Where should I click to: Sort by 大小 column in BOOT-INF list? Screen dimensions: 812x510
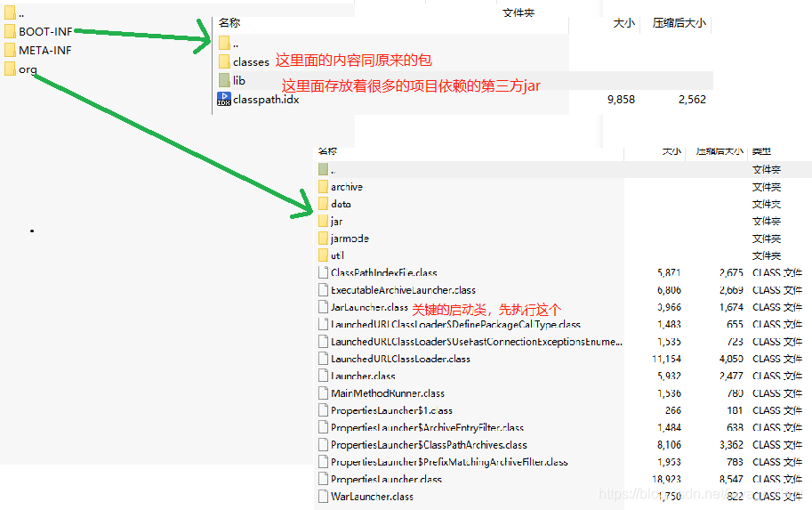click(x=624, y=23)
